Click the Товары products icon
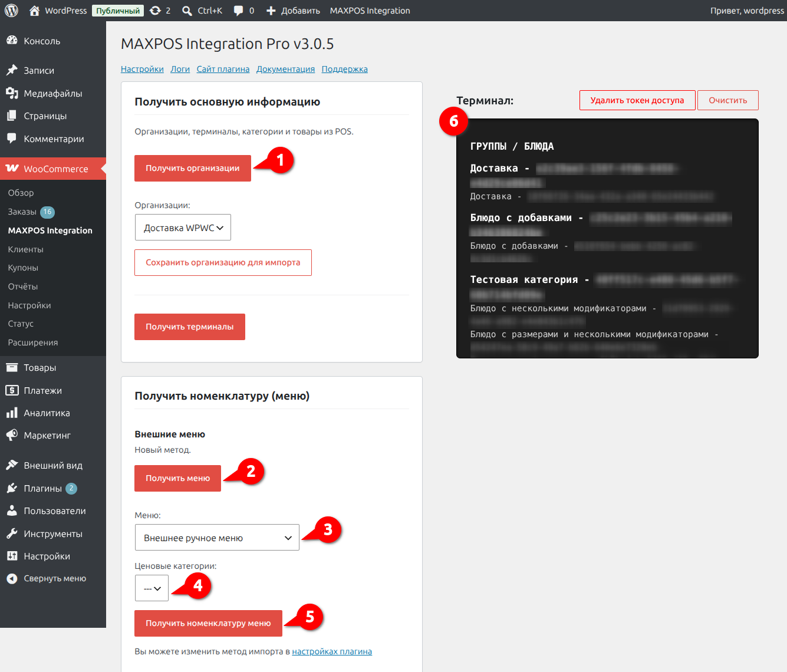This screenshot has width=787, height=672. click(12, 367)
